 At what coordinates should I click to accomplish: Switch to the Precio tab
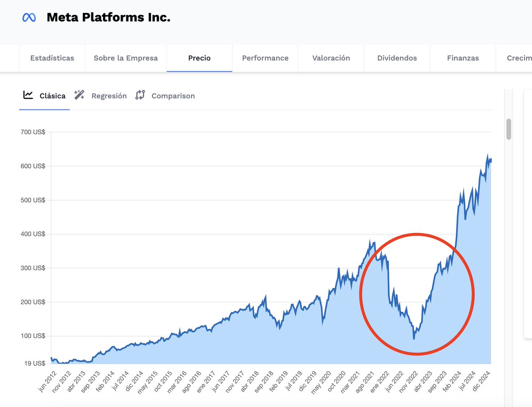[199, 58]
